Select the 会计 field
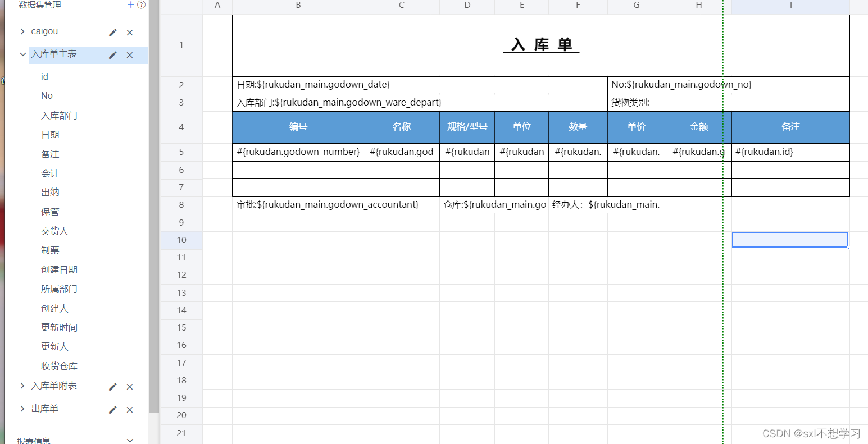Viewport: 868px width, 444px height. click(50, 173)
